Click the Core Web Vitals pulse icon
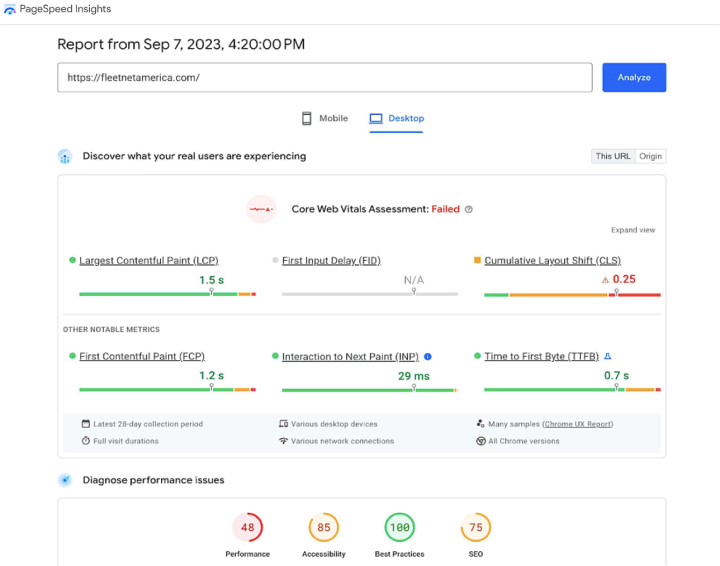Screen dimensions: 720x566 [261, 209]
